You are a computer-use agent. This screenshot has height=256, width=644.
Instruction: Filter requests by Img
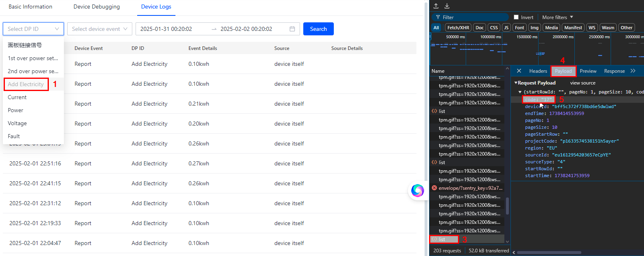(x=534, y=28)
